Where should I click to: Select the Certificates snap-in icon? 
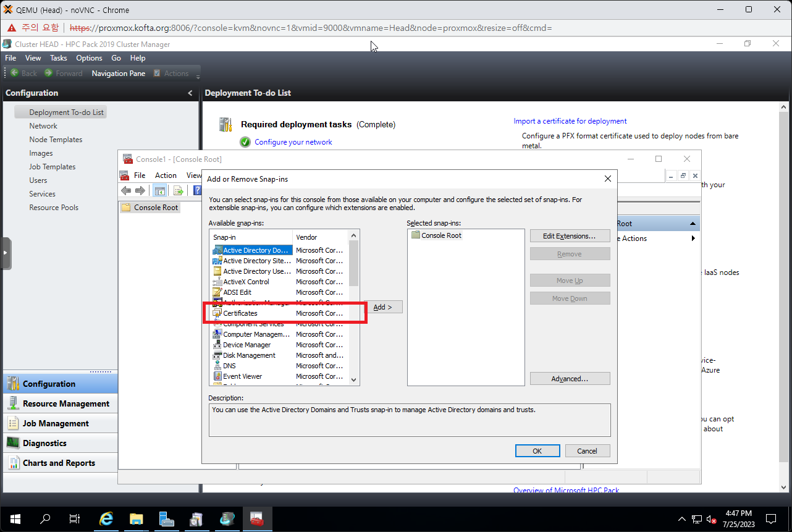click(x=217, y=313)
